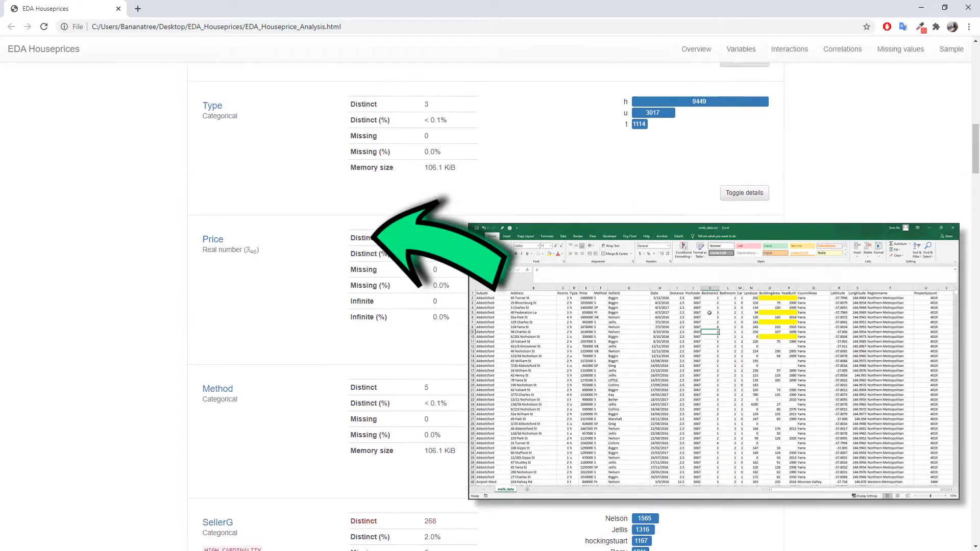Open Google Translate extension
Image resolution: width=980 pixels, height=551 pixels.
point(903,27)
